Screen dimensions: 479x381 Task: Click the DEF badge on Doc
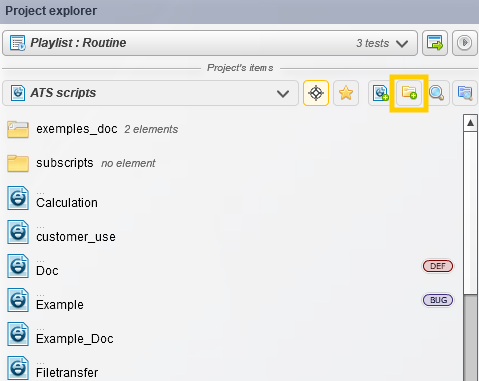438,266
